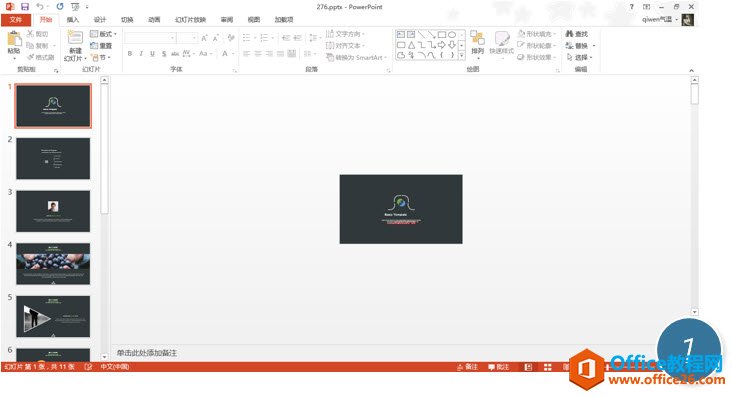Expand the shapes gallery more arrow
Screen dimensions: 732x397
point(462,56)
